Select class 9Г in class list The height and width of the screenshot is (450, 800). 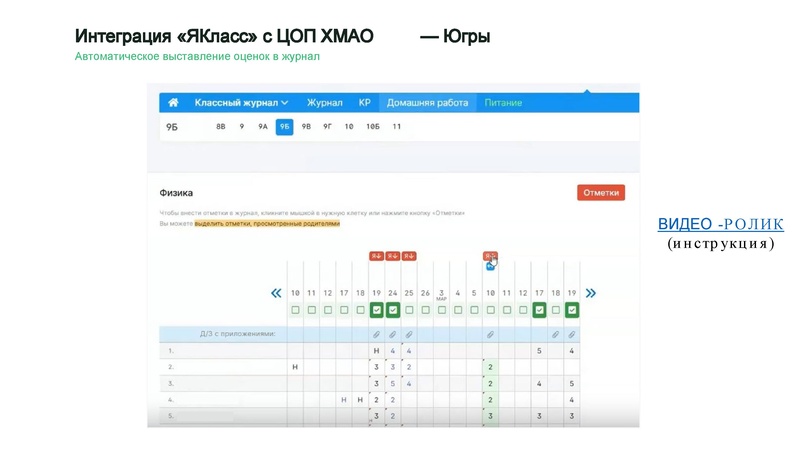(327, 127)
